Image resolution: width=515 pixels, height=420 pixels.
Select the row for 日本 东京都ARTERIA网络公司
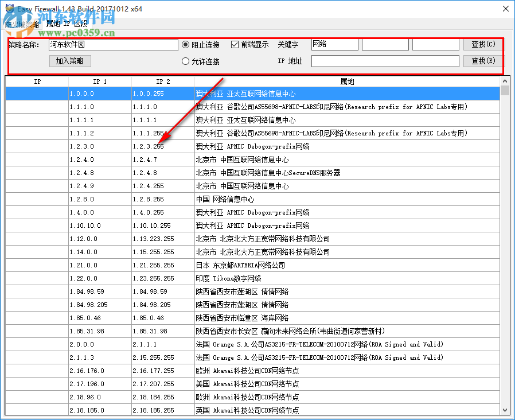pos(229,265)
